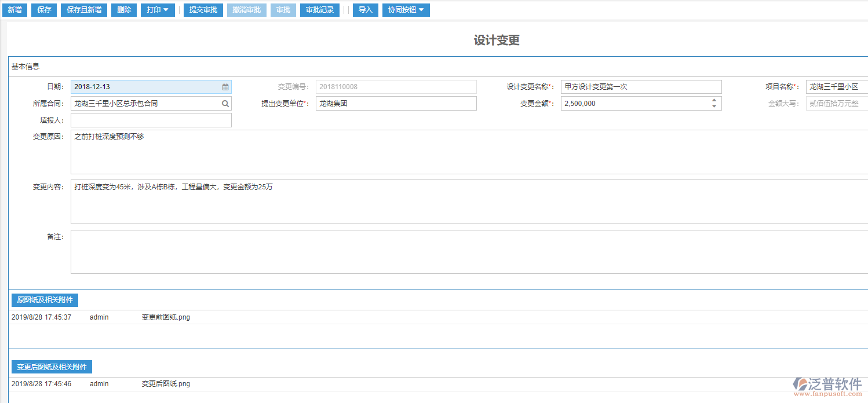
Task: Expand the 协同按钮 dropdown
Action: click(x=406, y=10)
